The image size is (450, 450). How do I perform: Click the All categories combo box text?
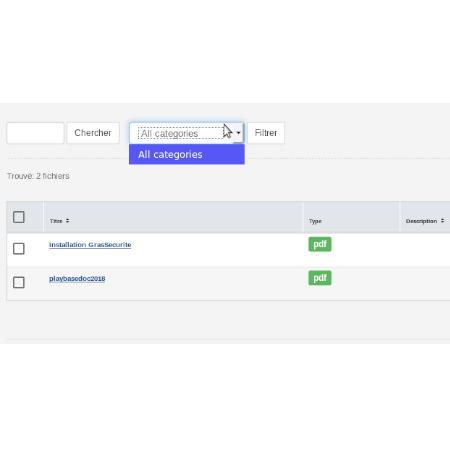170,134
